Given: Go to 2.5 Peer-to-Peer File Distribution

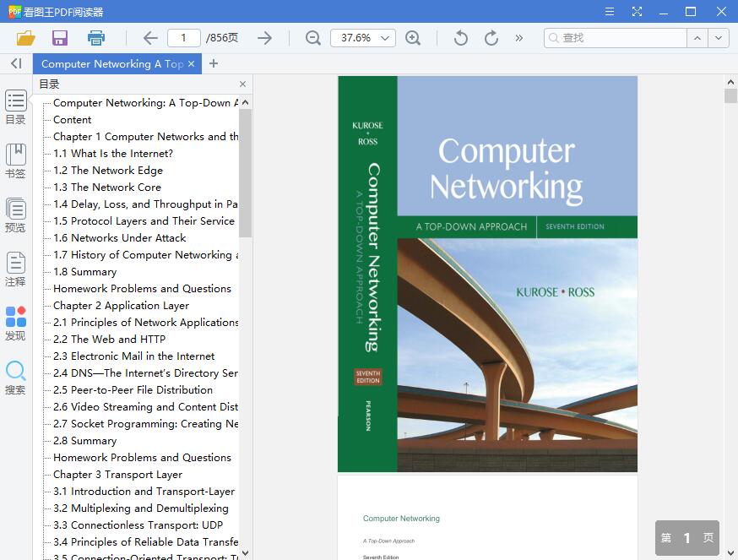Looking at the screenshot, I should pyautogui.click(x=133, y=390).
